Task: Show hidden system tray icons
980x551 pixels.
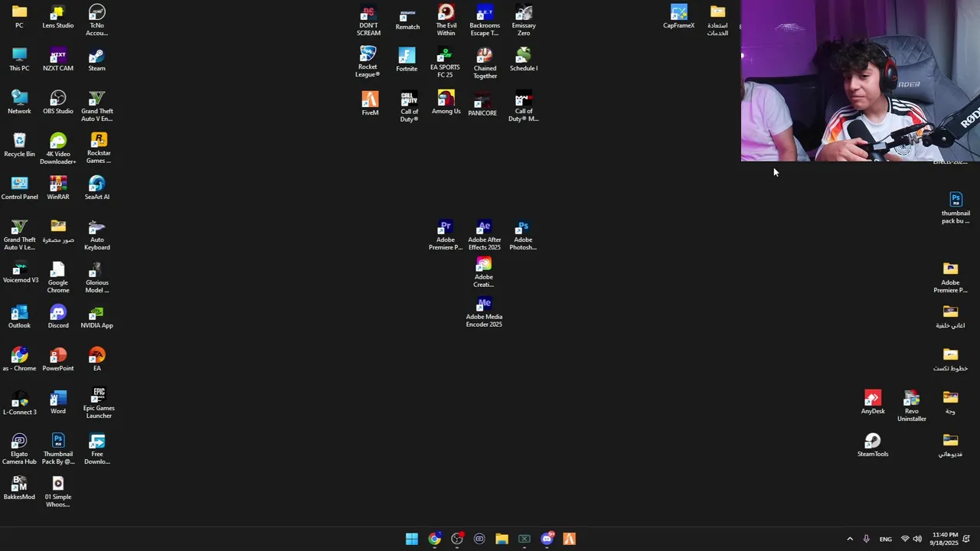Action: 850,539
